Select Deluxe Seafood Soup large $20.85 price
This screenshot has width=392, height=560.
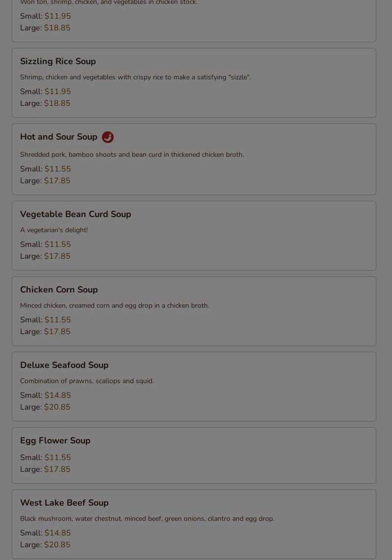pyautogui.click(x=57, y=407)
